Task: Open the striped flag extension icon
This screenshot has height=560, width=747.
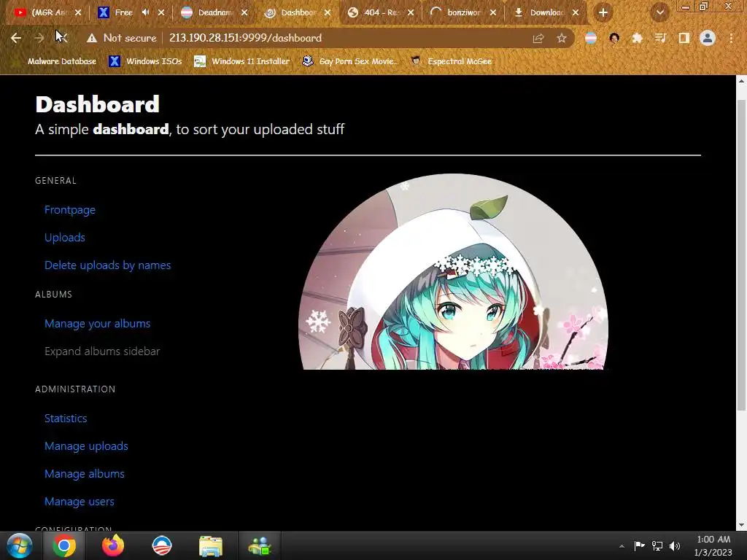Action: 591,38
